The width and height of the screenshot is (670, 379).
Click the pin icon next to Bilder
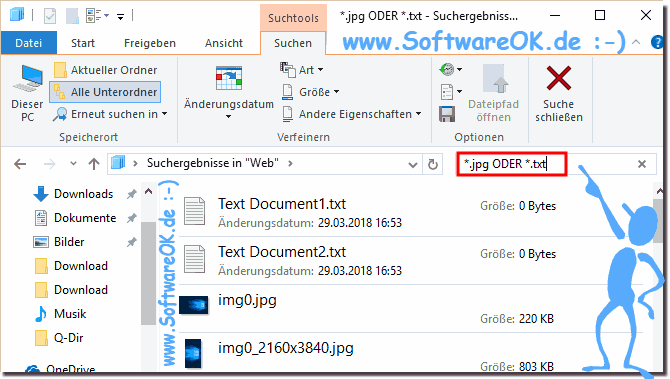pos(132,242)
